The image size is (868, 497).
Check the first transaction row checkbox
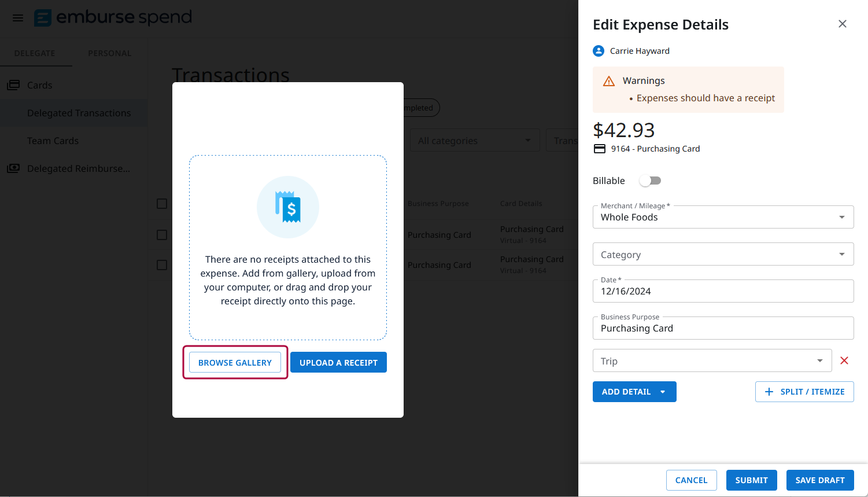[162, 235]
